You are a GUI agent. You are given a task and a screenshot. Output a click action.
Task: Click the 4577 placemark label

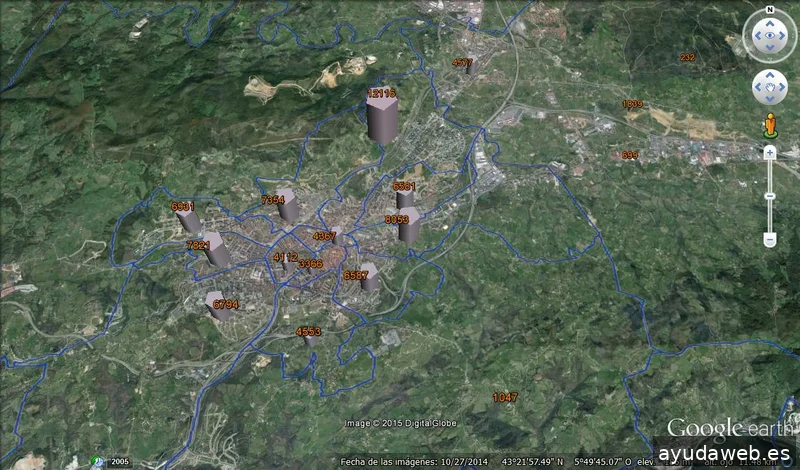click(463, 63)
